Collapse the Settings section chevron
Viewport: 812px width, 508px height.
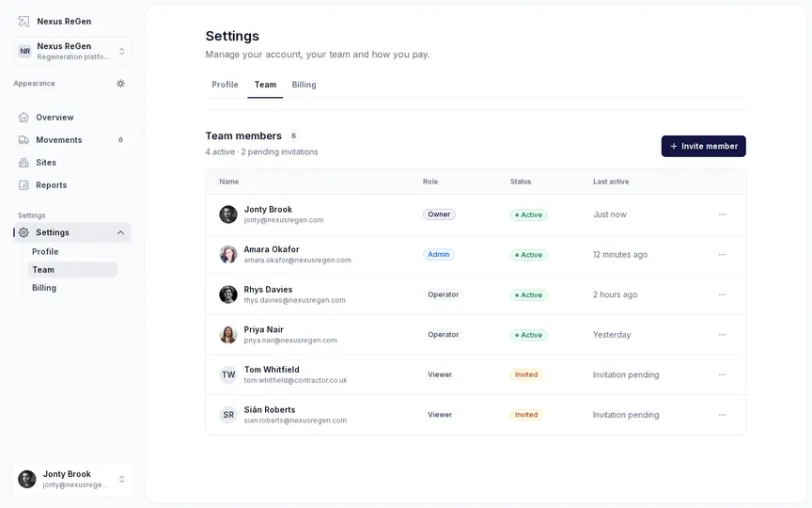click(x=120, y=232)
